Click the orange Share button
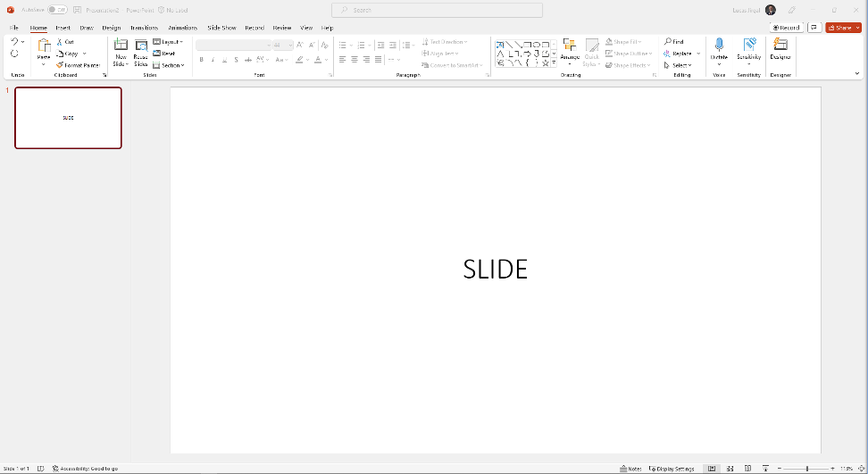 (843, 28)
